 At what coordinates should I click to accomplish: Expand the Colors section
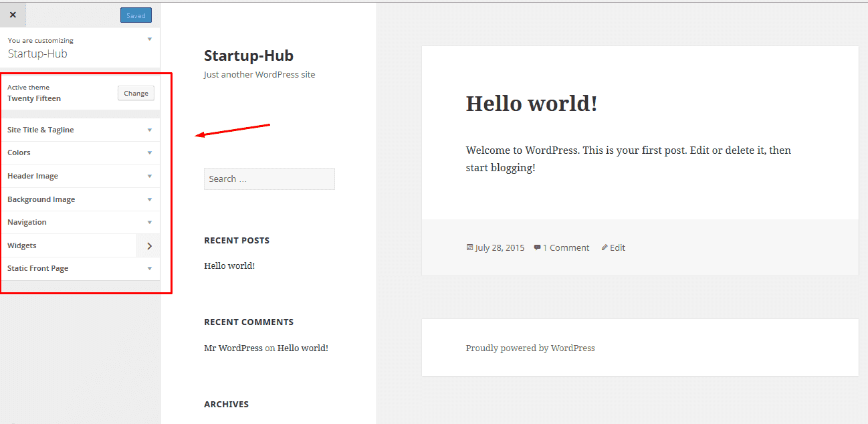coord(80,152)
